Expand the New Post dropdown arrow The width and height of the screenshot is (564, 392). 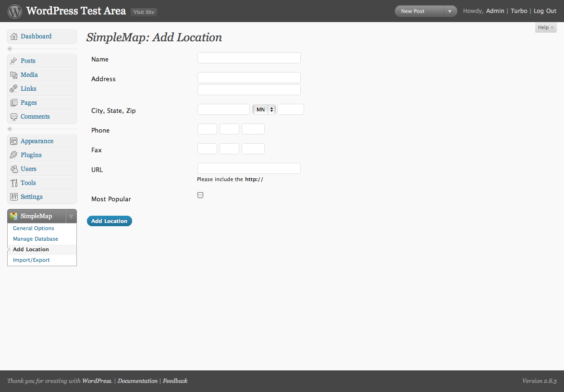450,11
